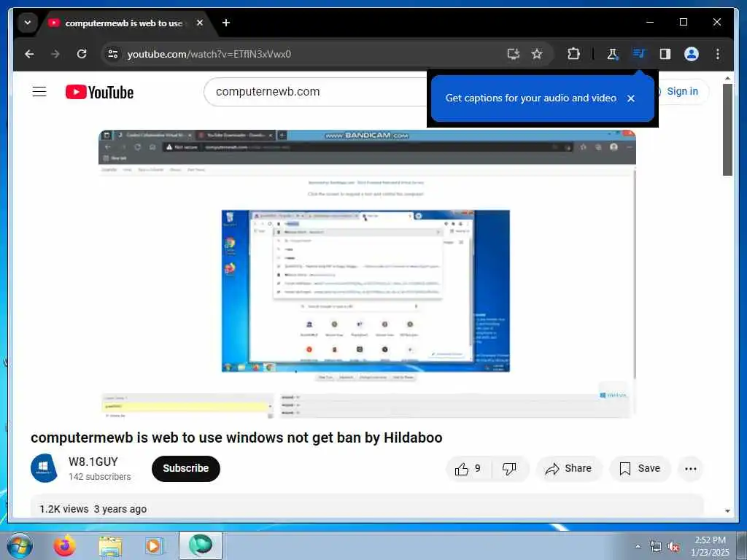Open Chrome Labs flask icon
Viewport: 747px width, 560px height.
click(613, 54)
